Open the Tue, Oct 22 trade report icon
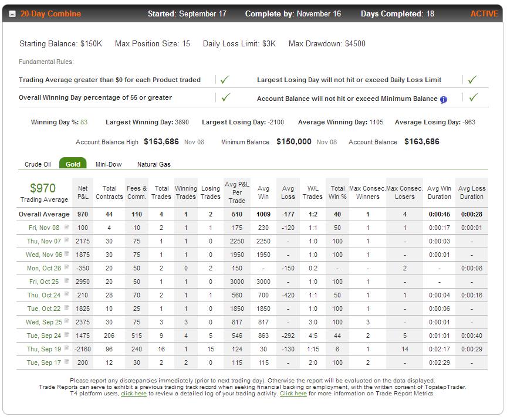The height and width of the screenshot is (420, 507). [66, 308]
